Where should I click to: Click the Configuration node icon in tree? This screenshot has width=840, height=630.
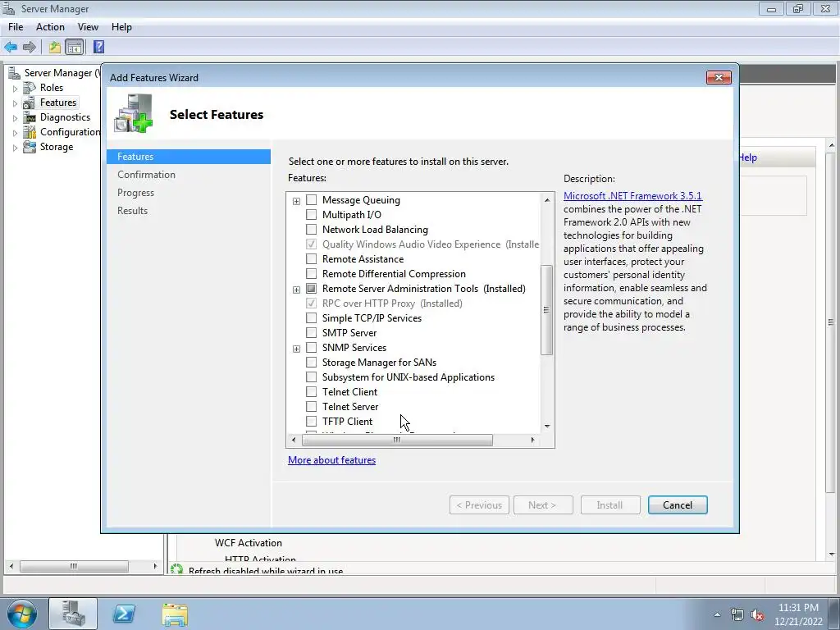(x=29, y=132)
